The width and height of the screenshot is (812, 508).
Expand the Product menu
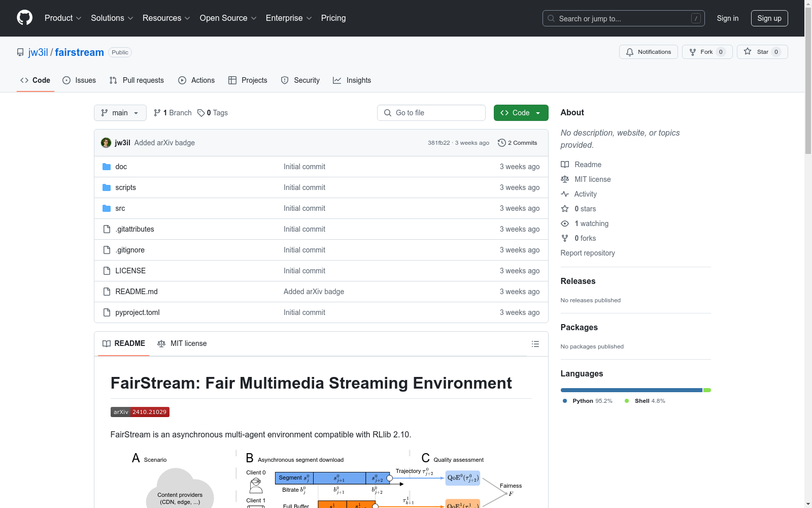pyautogui.click(x=63, y=18)
